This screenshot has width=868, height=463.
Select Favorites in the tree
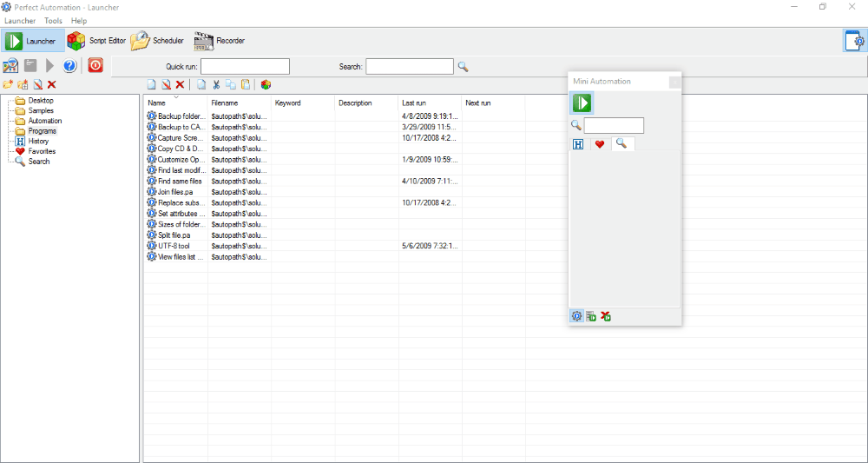(x=42, y=151)
